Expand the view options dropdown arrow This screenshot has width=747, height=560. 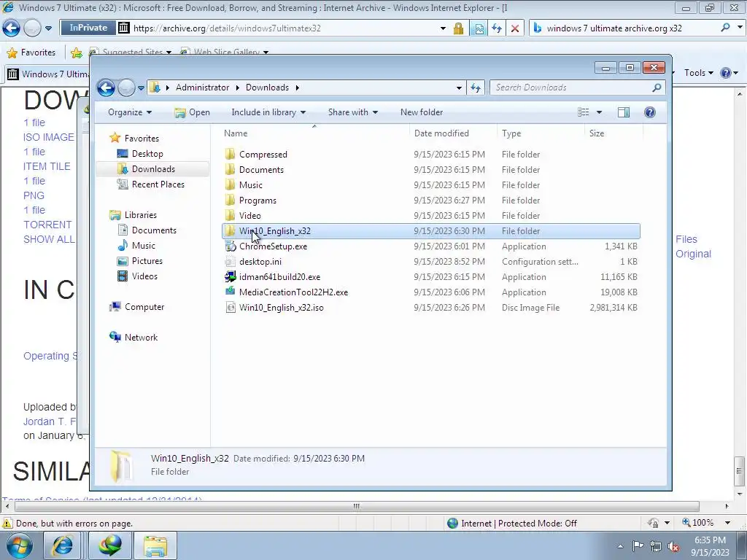599,112
